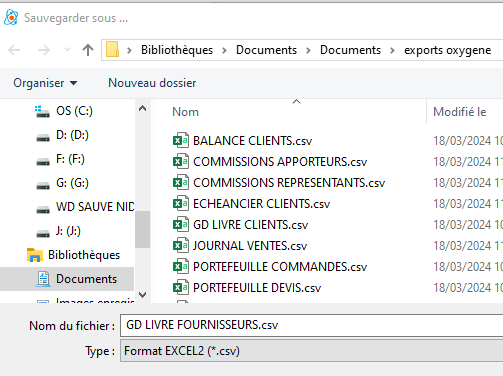Screen dimensions: 503x376
Task: Click the Bibliothèques folder icon in sidebar
Action: click(x=35, y=255)
